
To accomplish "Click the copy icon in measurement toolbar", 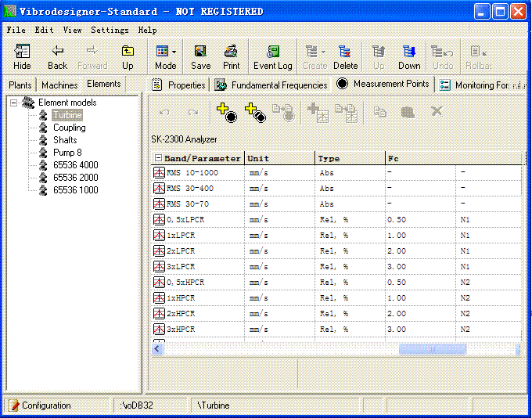I will coord(379,112).
